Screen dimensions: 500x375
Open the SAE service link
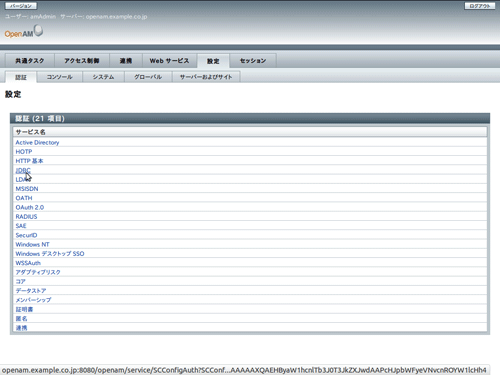[x=21, y=226]
